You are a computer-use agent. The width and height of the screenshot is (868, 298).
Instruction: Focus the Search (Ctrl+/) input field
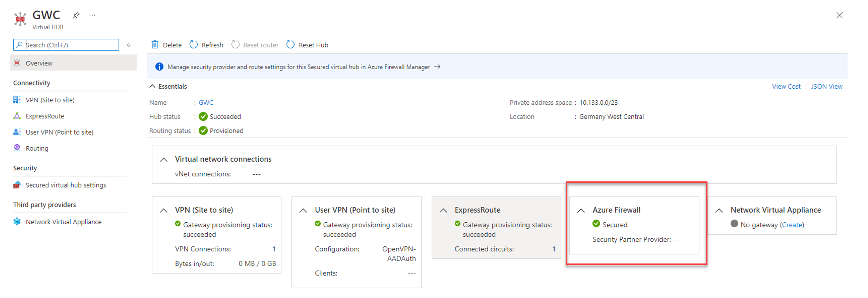[71, 45]
